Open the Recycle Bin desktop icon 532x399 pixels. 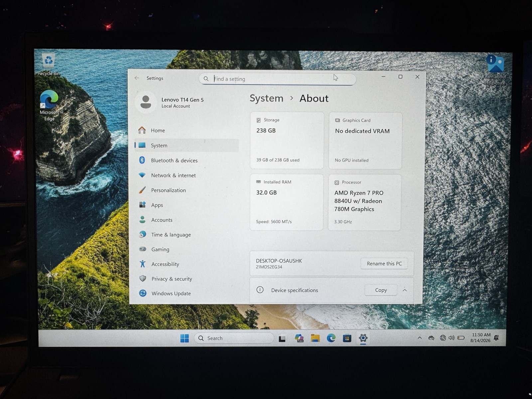tap(49, 65)
